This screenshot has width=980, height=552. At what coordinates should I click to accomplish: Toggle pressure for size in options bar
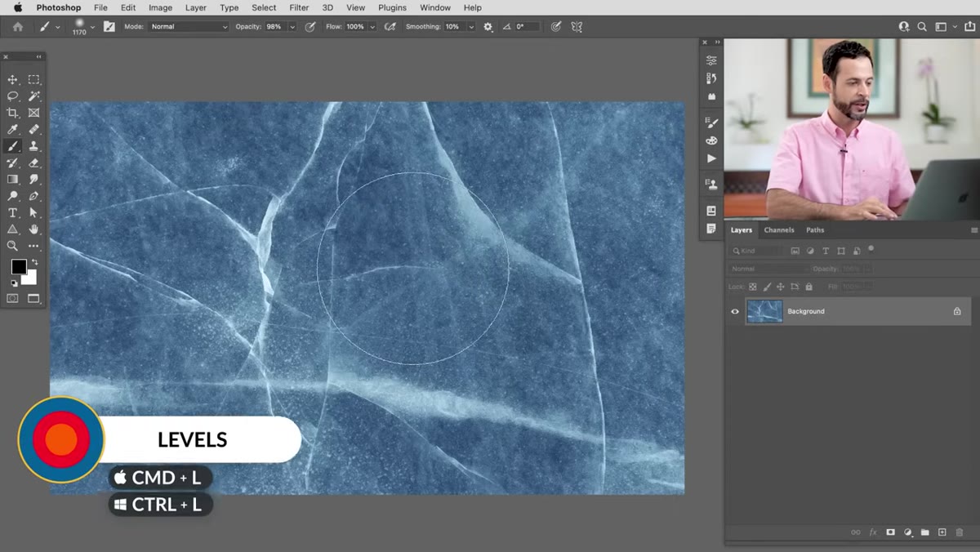(555, 27)
